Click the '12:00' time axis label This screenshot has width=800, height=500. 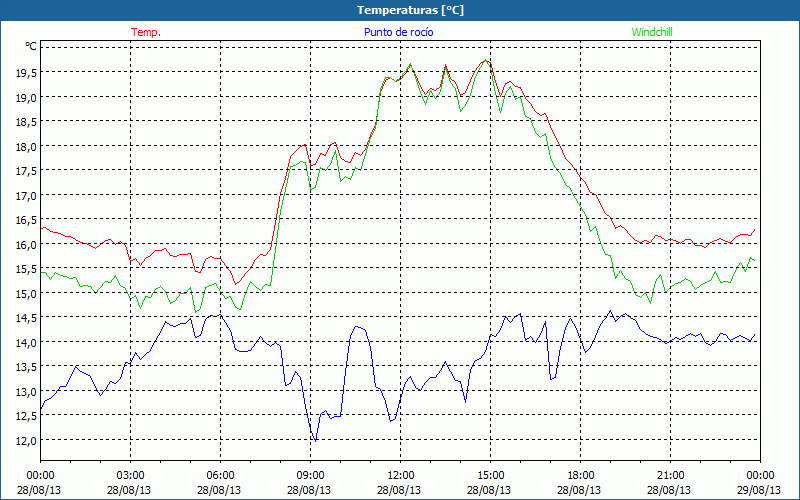click(x=401, y=476)
